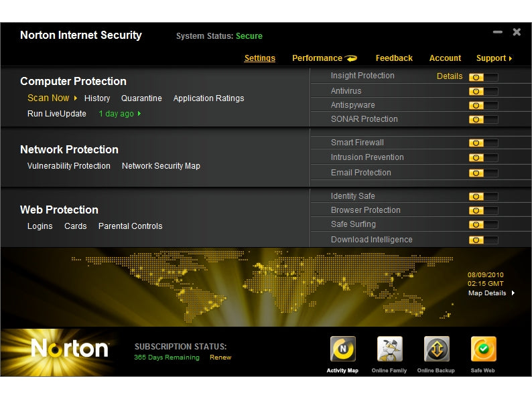This screenshot has height=399, width=532.
Task: Expand the Scan Now options arrow
Action: [76, 98]
